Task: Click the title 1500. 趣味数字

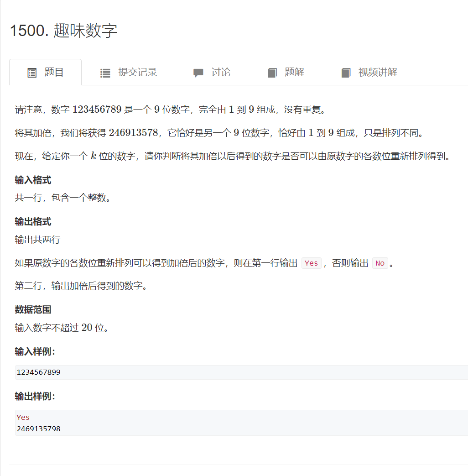Action: click(64, 31)
